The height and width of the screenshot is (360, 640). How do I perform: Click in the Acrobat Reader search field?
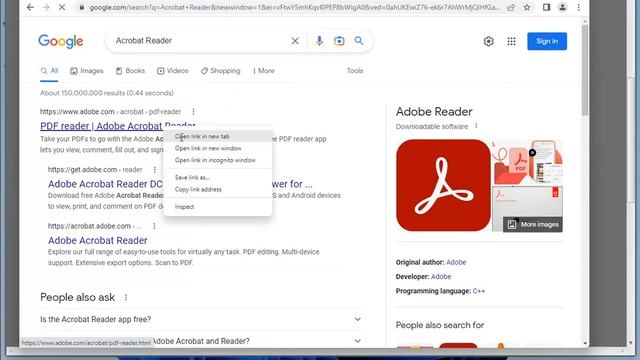pos(200,41)
